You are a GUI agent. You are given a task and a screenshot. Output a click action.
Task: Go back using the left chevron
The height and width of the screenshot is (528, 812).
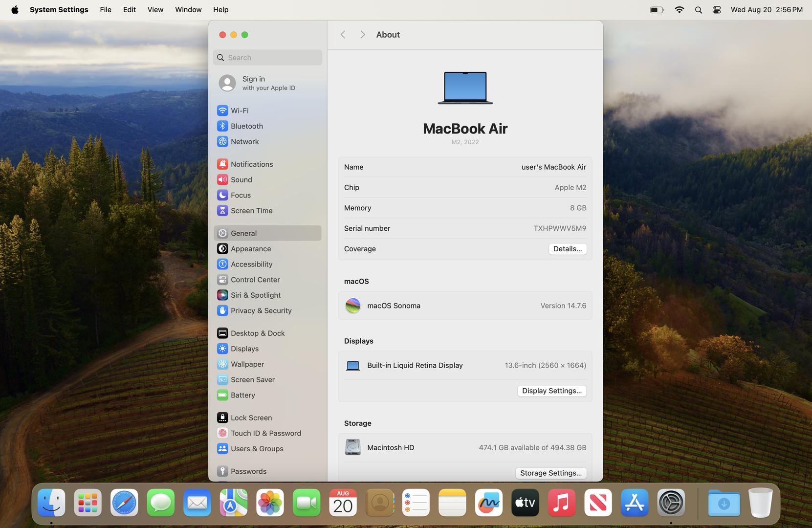[343, 35]
